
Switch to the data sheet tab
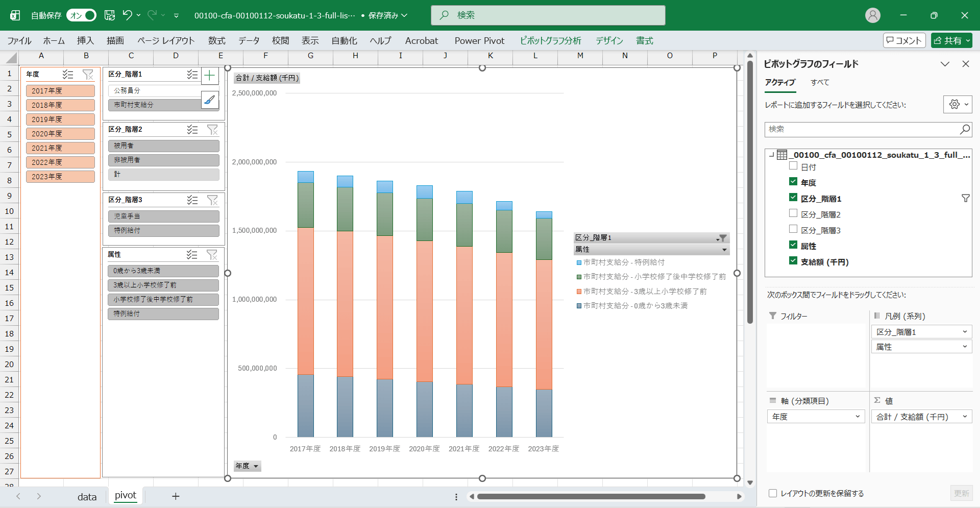tap(87, 496)
